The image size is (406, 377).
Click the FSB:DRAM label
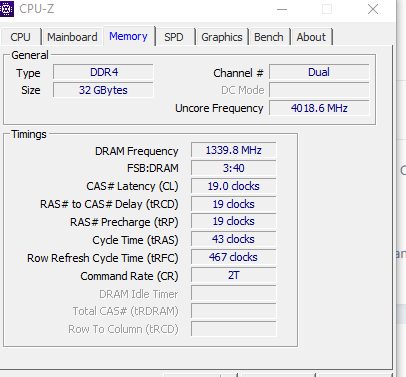click(x=153, y=168)
